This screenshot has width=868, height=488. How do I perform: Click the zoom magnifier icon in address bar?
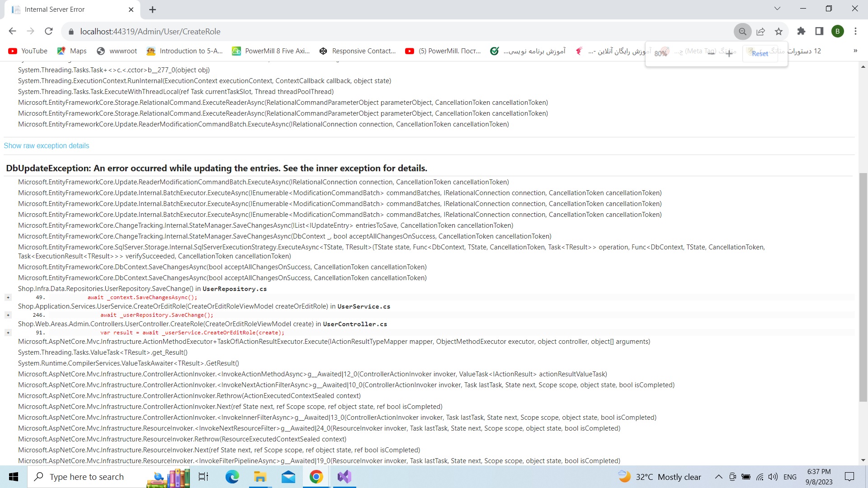coord(742,31)
